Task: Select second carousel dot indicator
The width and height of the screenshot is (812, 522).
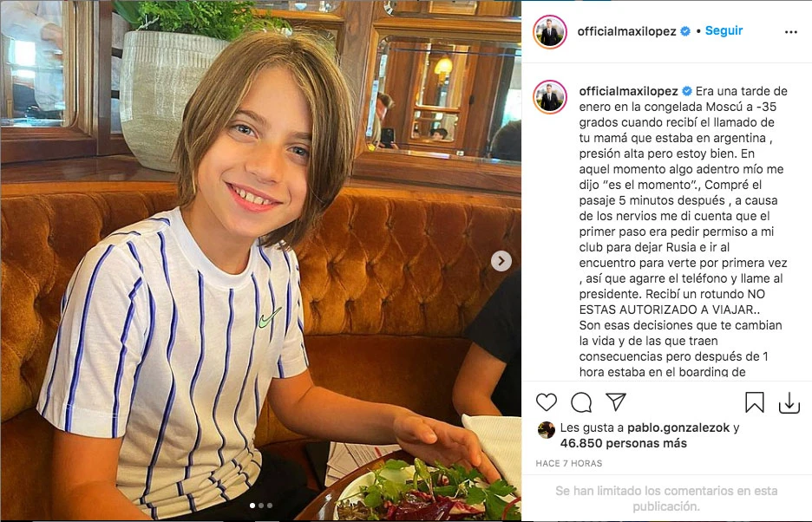Action: [x=261, y=506]
